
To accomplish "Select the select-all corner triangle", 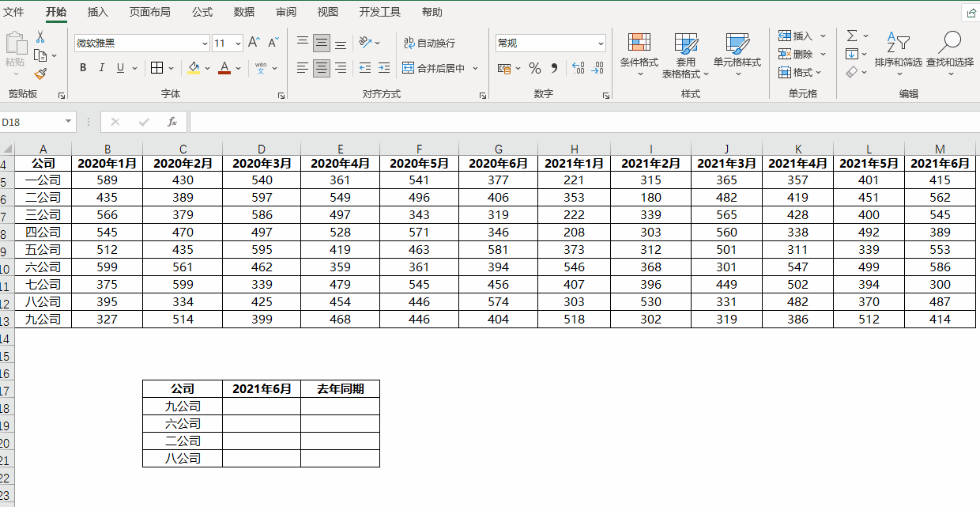I will pyautogui.click(x=7, y=149).
